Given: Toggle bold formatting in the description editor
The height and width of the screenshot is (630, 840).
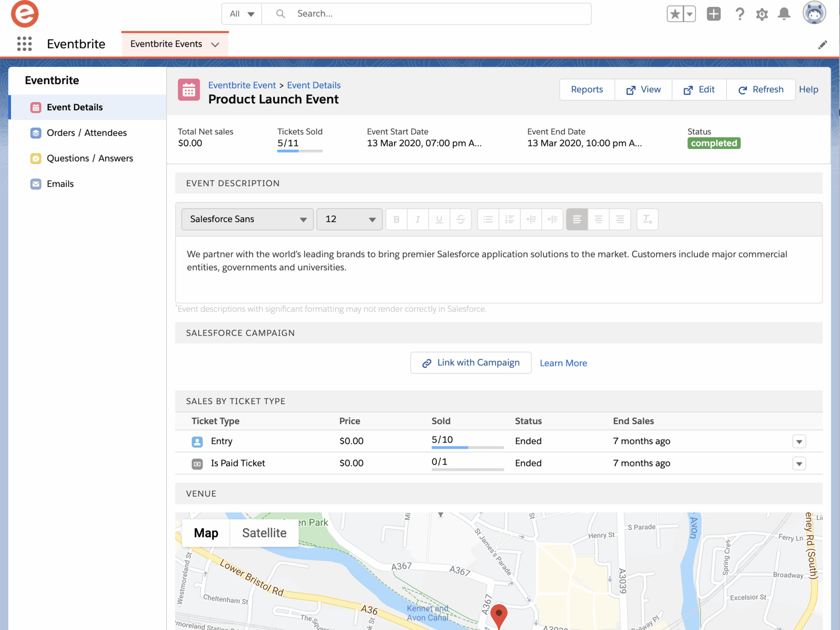Looking at the screenshot, I should coord(396,219).
